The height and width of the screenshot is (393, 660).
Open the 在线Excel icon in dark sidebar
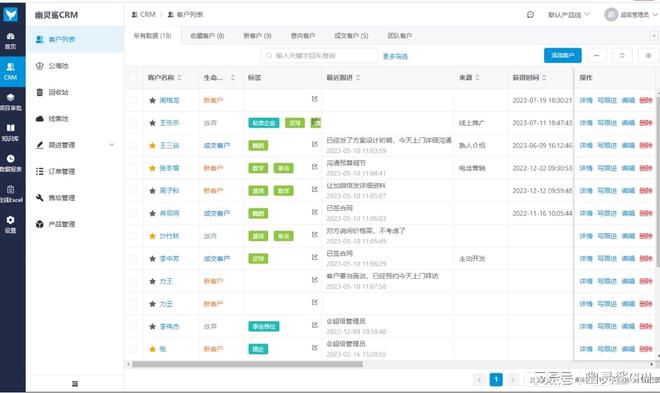[x=11, y=194]
